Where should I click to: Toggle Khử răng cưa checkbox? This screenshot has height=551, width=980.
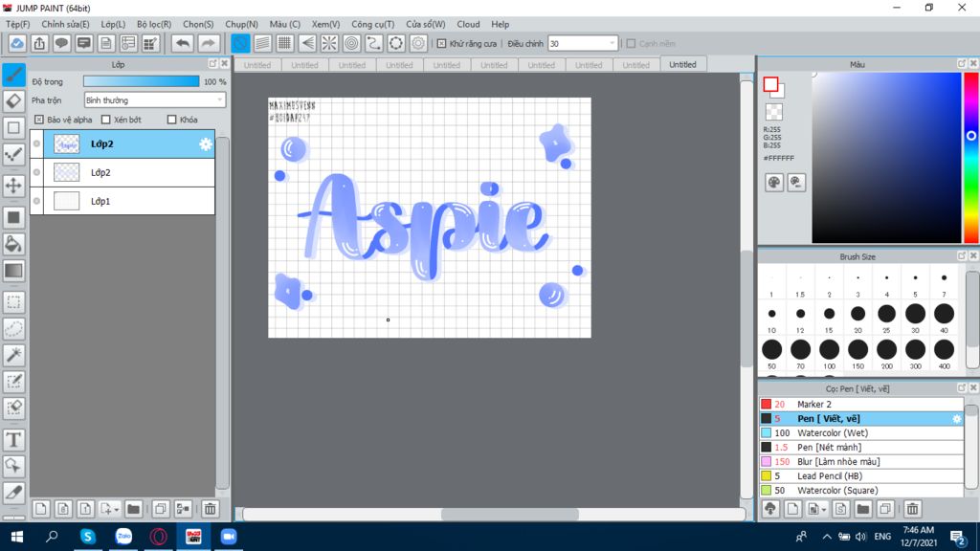(x=442, y=44)
